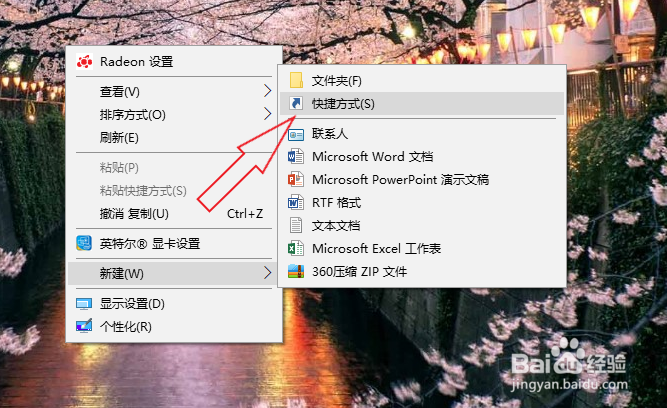This screenshot has width=667, height=408.
Task: Click the yellow folder icon for 文件夹(F)
Action: (296, 80)
